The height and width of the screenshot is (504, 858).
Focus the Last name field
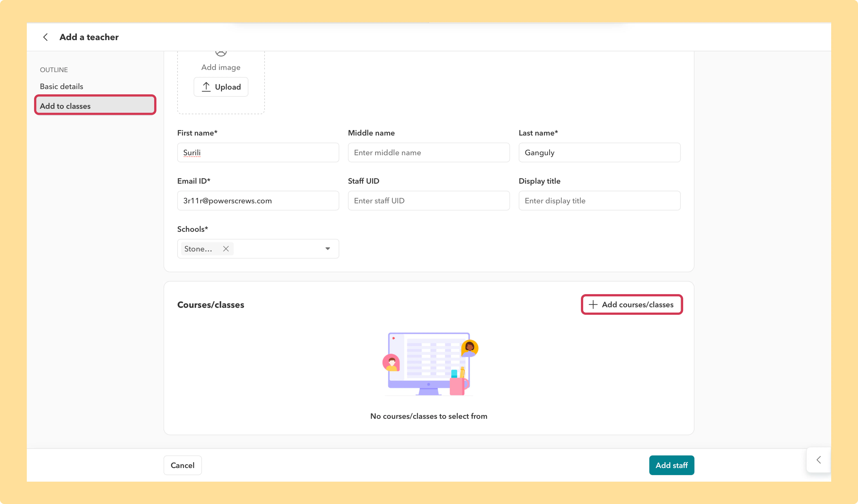click(599, 153)
